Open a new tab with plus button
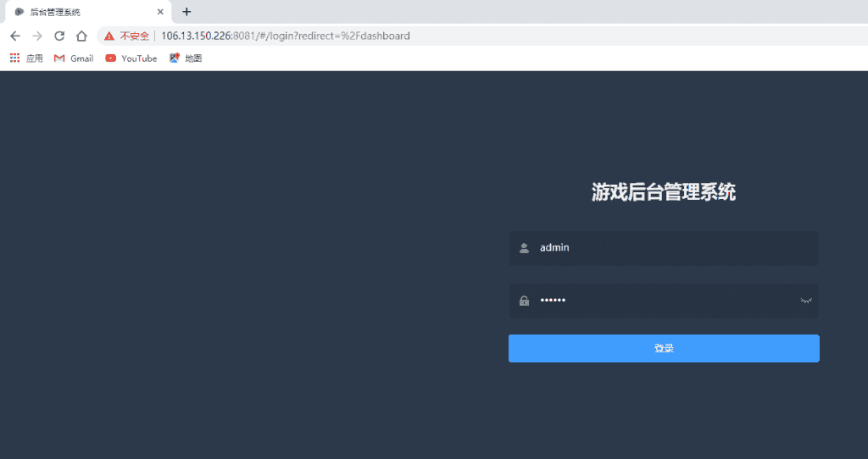 [186, 12]
